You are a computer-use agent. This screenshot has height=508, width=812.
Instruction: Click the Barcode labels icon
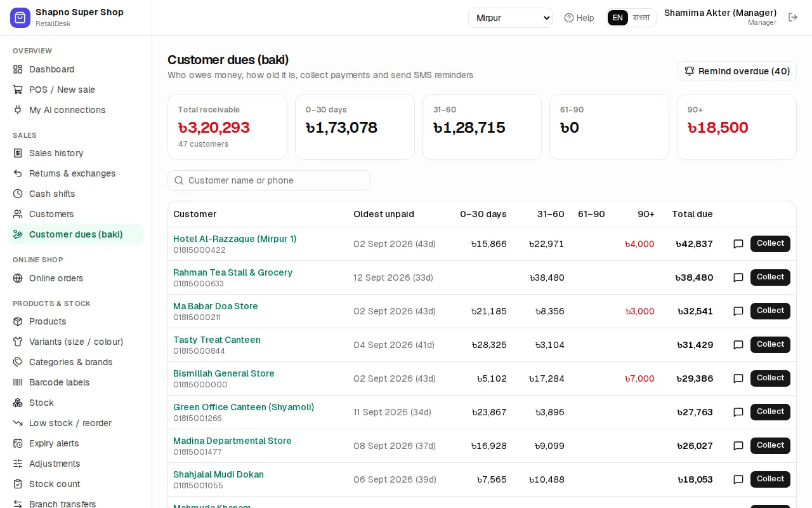click(18, 382)
